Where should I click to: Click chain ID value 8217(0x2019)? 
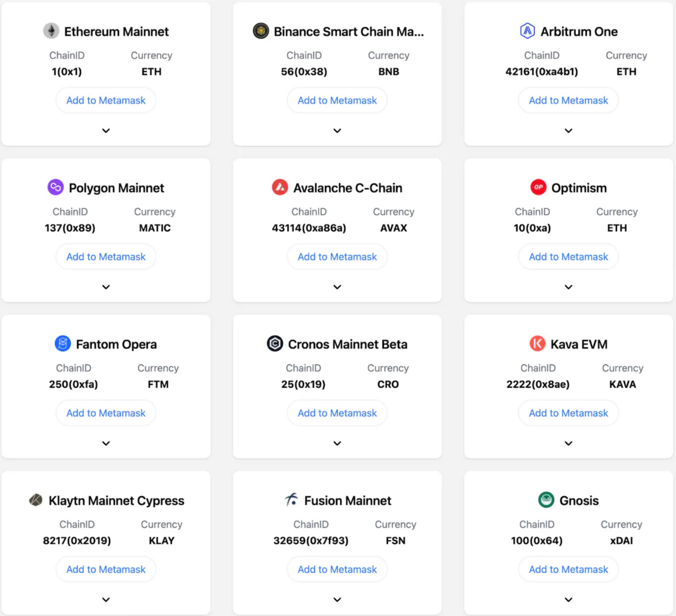(77, 541)
